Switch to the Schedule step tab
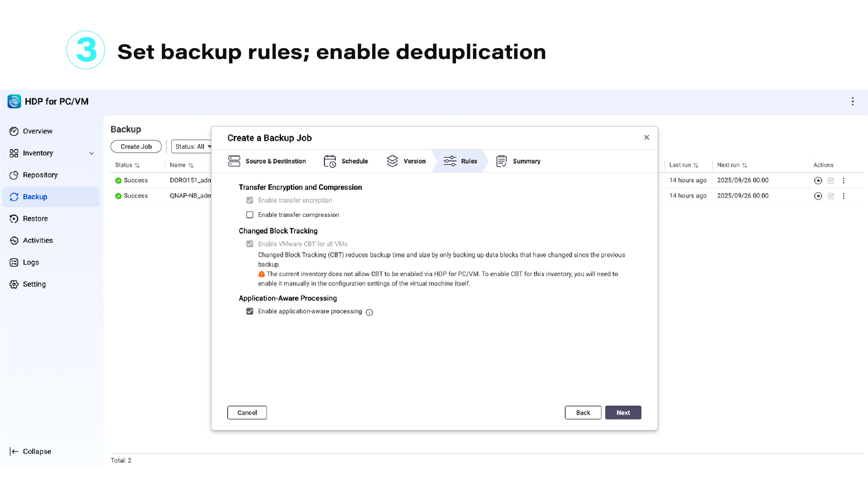Screen dimensions: 868x489 (x=345, y=161)
